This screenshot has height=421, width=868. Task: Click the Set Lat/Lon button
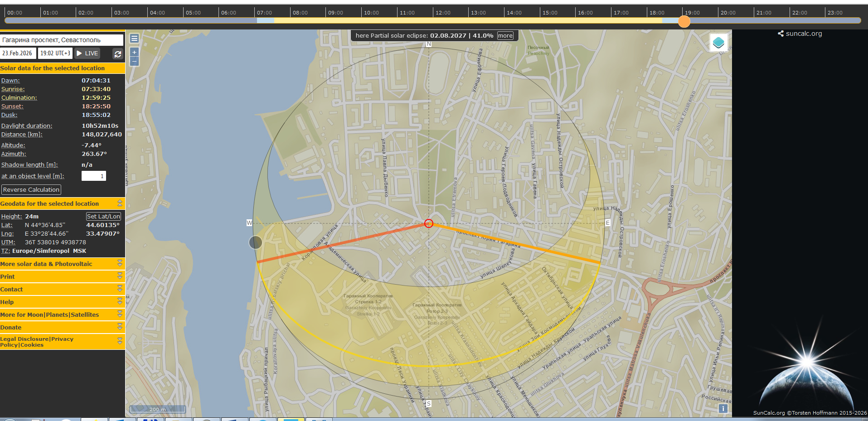pos(104,216)
